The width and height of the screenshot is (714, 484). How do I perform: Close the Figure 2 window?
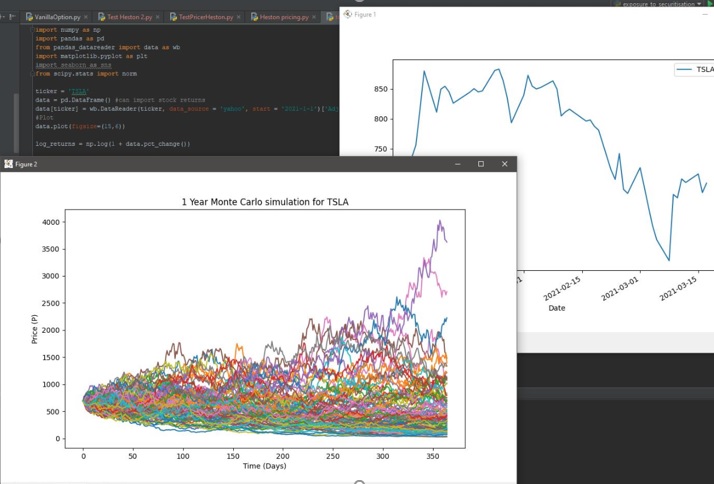pyautogui.click(x=505, y=164)
